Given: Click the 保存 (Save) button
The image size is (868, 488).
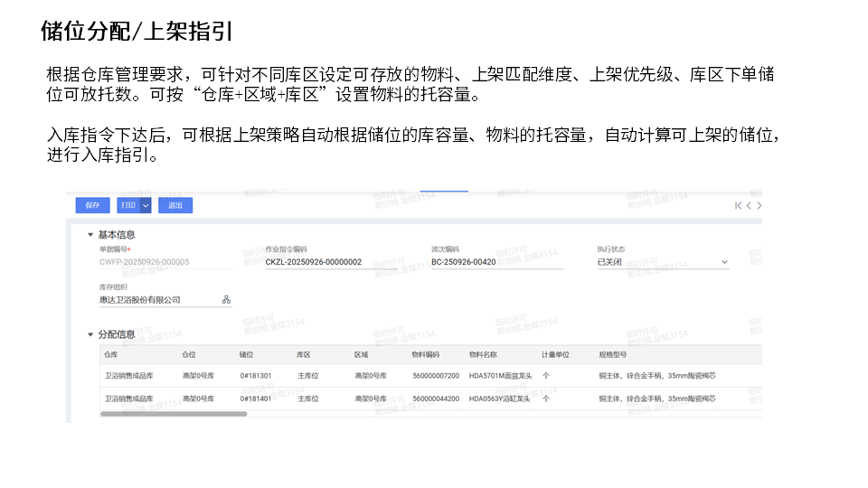Looking at the screenshot, I should tap(92, 205).
